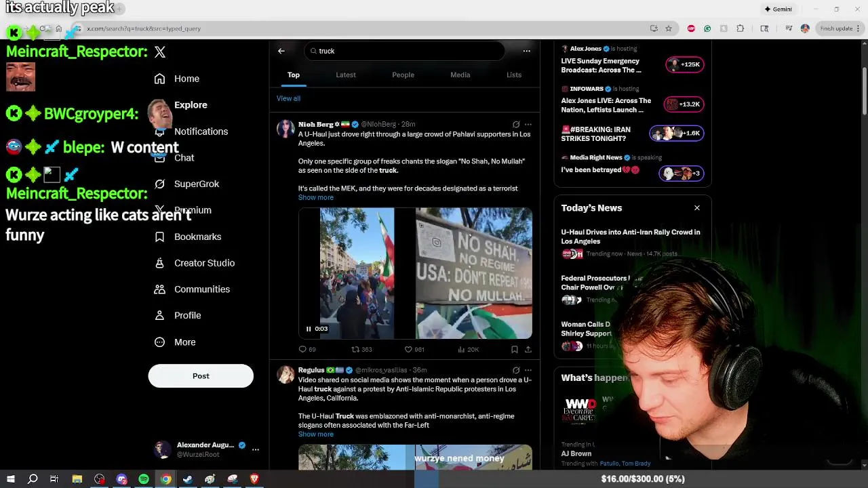Reply to Nioh Berg post with 69 replies
Image resolution: width=868 pixels, height=488 pixels.
point(307,350)
